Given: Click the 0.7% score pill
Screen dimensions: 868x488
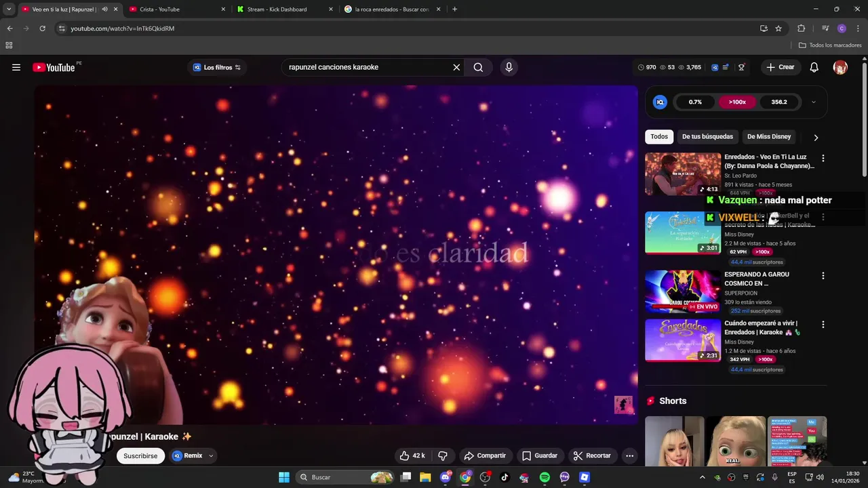Looking at the screenshot, I should tap(695, 102).
